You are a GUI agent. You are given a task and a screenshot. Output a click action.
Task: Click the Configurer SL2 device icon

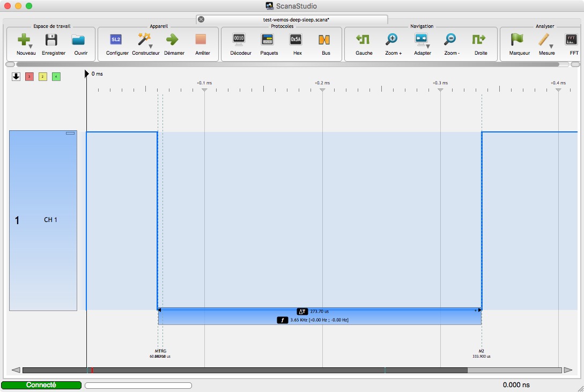click(116, 40)
